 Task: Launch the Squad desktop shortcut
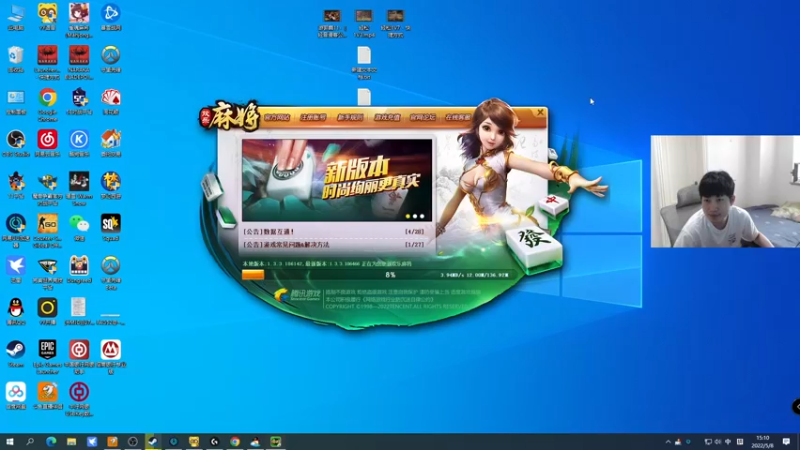tap(111, 224)
